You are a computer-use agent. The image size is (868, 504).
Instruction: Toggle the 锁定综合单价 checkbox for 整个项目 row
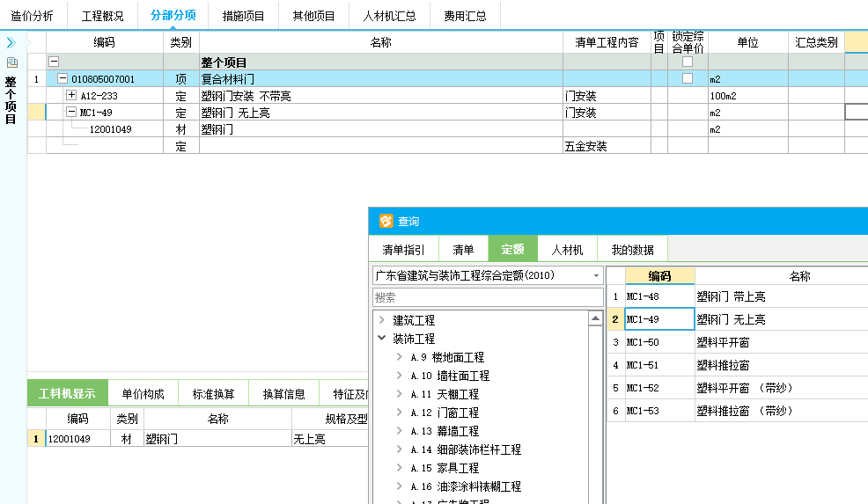coord(688,62)
